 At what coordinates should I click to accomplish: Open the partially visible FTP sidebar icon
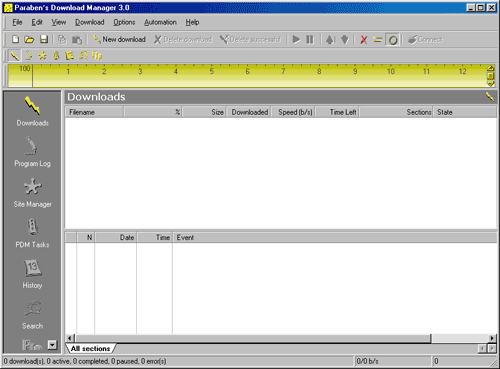coord(32,345)
